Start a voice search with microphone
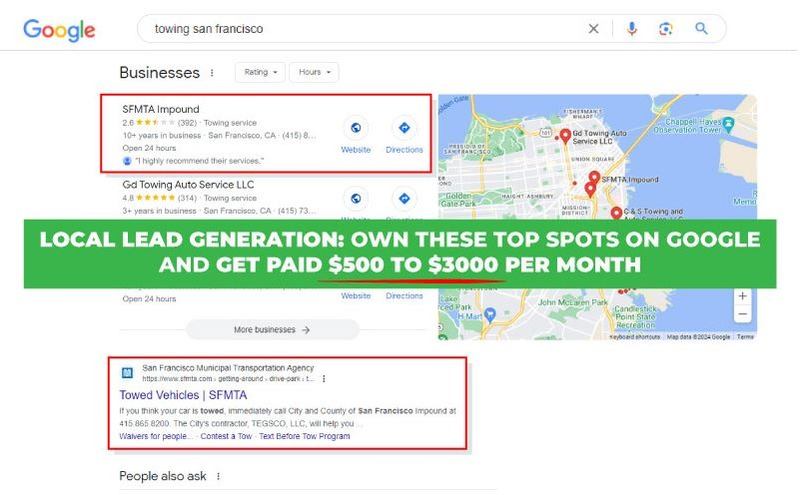 point(632,29)
